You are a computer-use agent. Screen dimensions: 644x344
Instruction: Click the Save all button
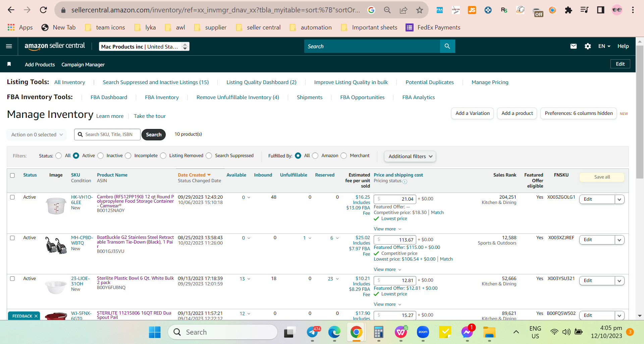tap(602, 177)
